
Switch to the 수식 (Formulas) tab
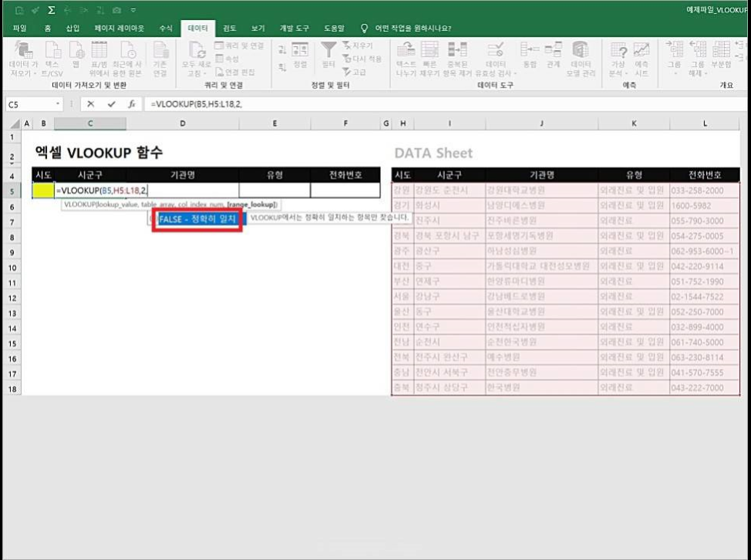(x=166, y=29)
